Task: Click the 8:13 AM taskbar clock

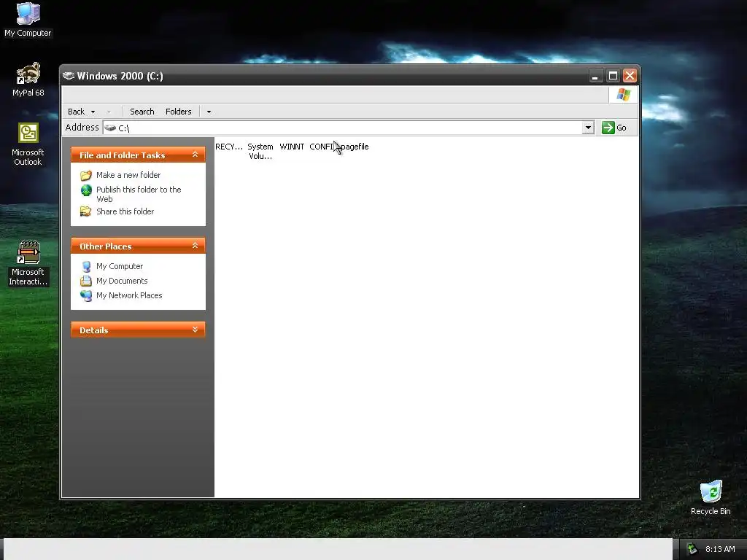Action: 720,549
